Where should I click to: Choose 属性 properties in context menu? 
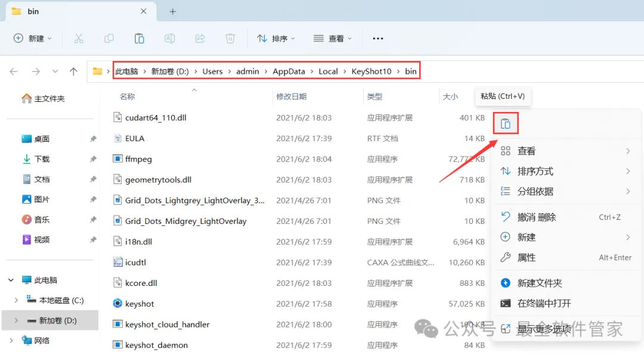point(565,258)
